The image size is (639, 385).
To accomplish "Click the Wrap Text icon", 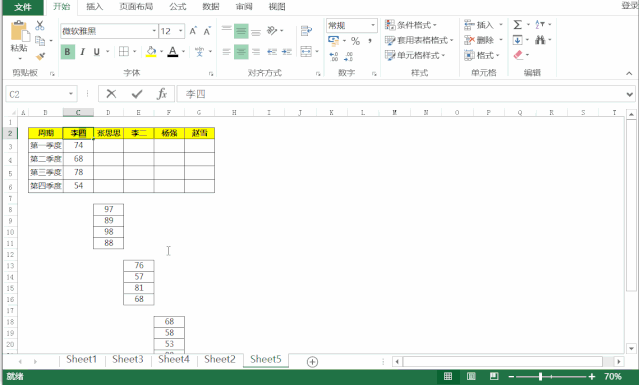I will pos(306,31).
